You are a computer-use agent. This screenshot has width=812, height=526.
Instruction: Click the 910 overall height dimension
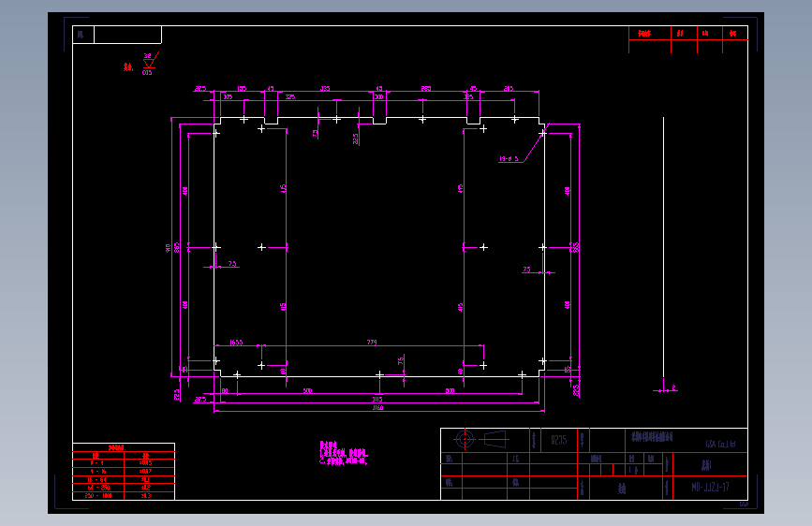[x=168, y=248]
